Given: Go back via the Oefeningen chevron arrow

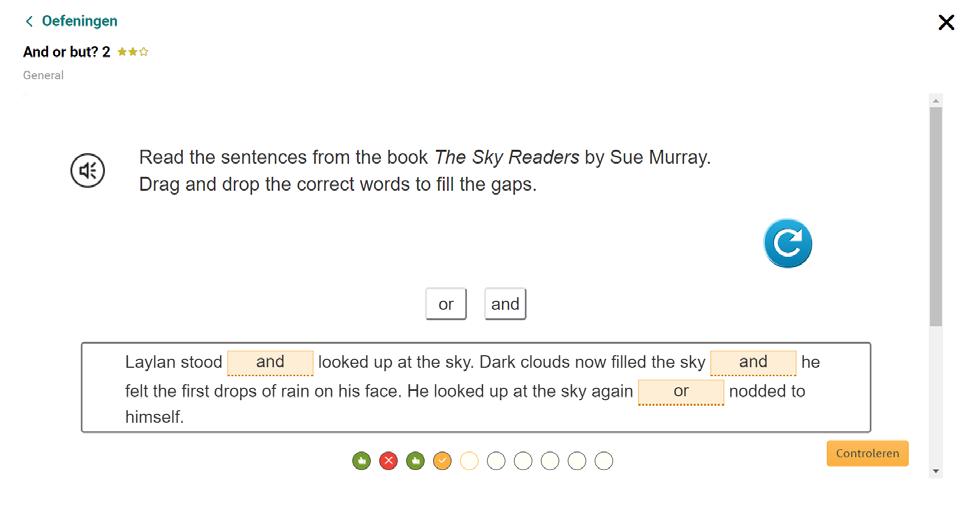Looking at the screenshot, I should tap(29, 21).
